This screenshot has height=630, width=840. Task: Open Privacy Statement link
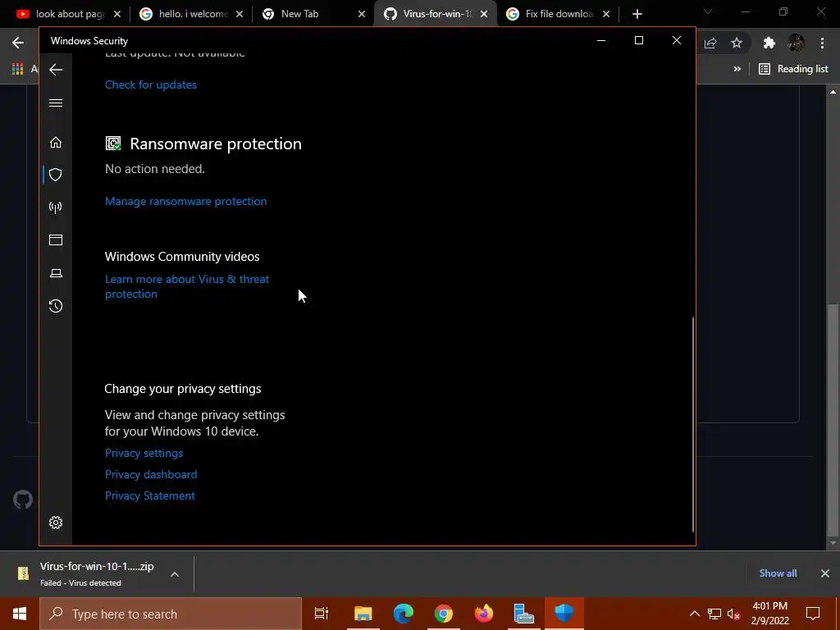(x=150, y=496)
